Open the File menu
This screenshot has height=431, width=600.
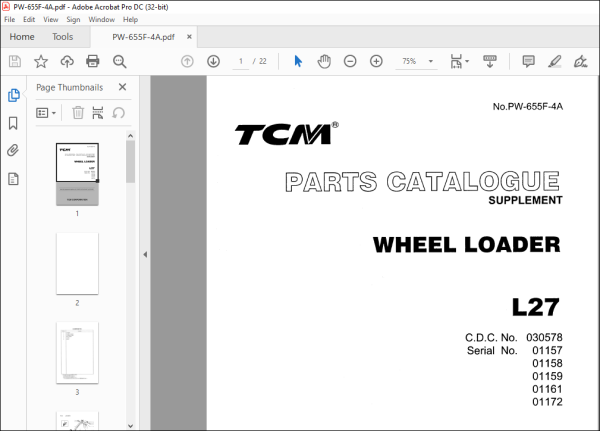(x=10, y=20)
